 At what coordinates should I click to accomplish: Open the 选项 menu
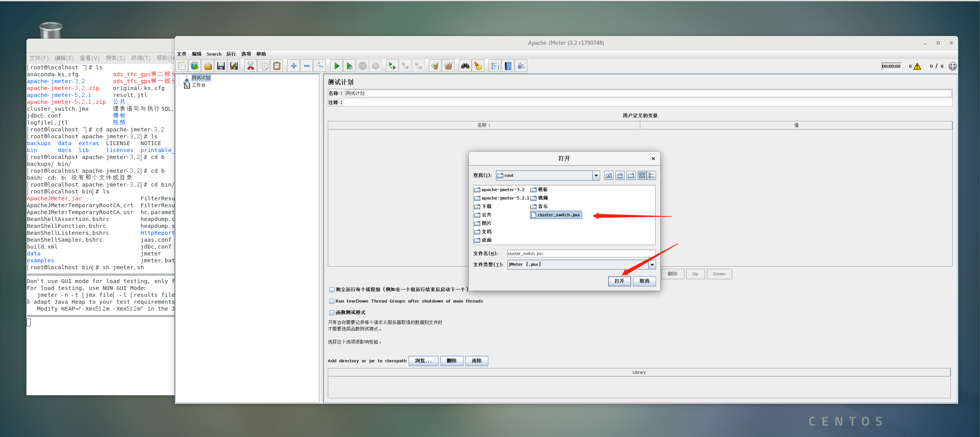point(246,54)
